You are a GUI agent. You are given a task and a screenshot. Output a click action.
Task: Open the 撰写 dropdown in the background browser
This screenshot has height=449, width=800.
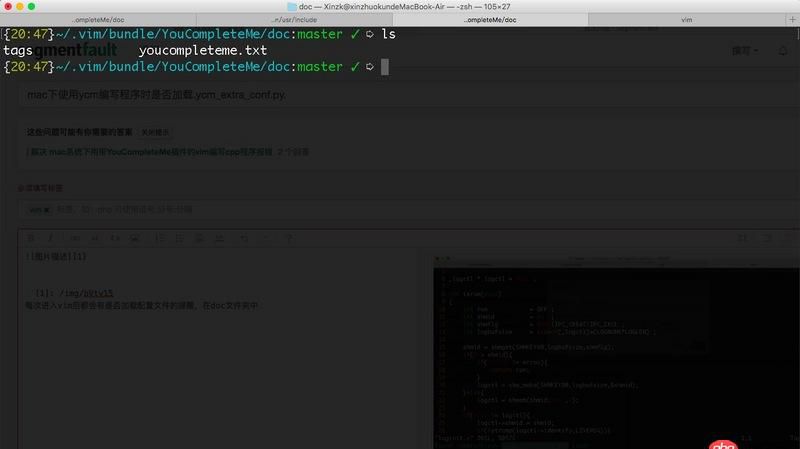pos(744,51)
